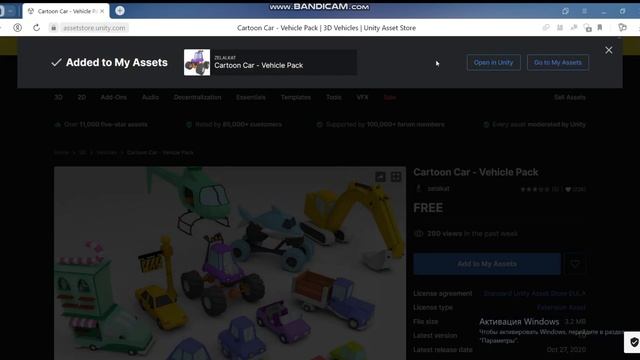Click the reader mode icon in address bar
This screenshot has width=640, height=360.
coord(560,28)
